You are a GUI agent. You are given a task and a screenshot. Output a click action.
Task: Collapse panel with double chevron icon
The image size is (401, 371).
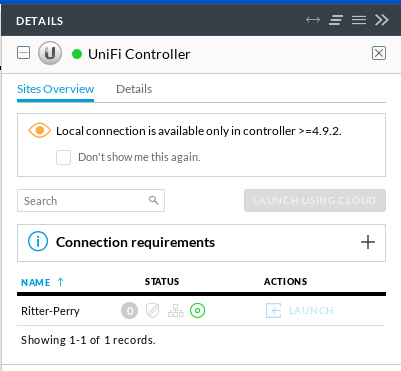382,20
